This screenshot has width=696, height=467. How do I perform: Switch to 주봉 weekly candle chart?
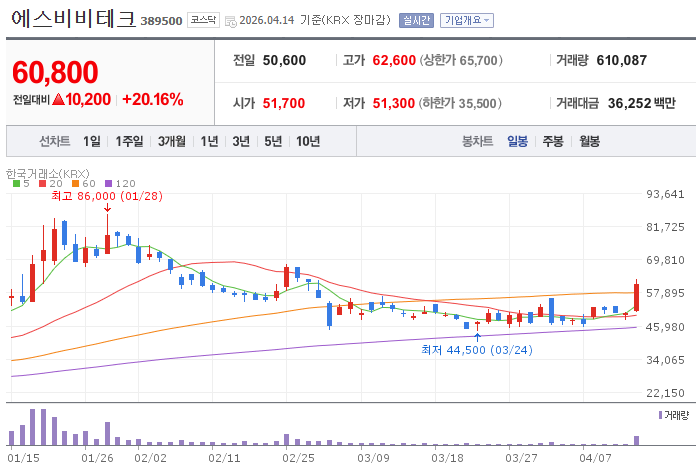click(553, 141)
